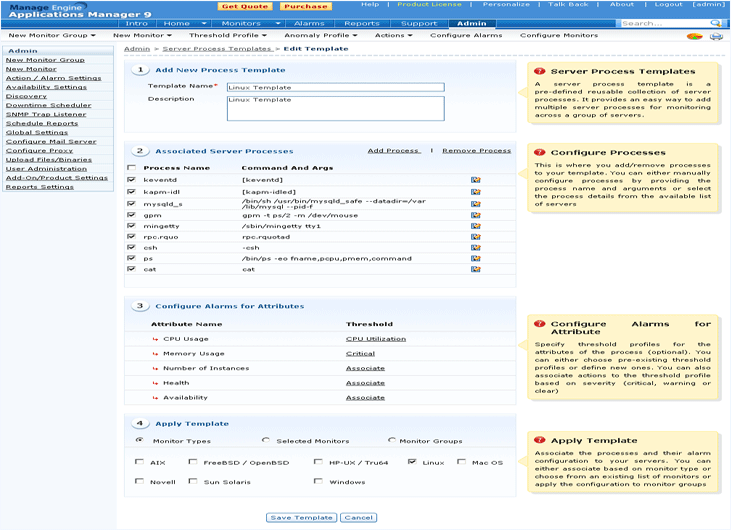The image size is (731, 530).
Task: Uncheck the cat process checkbox
Action: 132,269
